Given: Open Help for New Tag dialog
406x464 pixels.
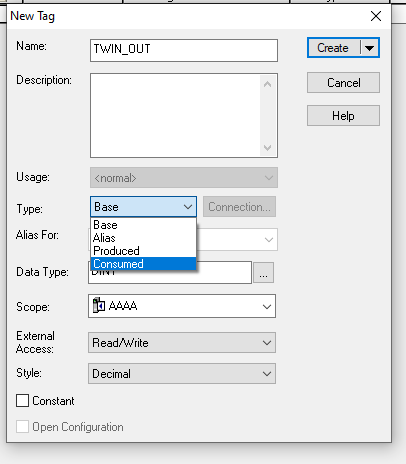Looking at the screenshot, I should coord(343,116).
